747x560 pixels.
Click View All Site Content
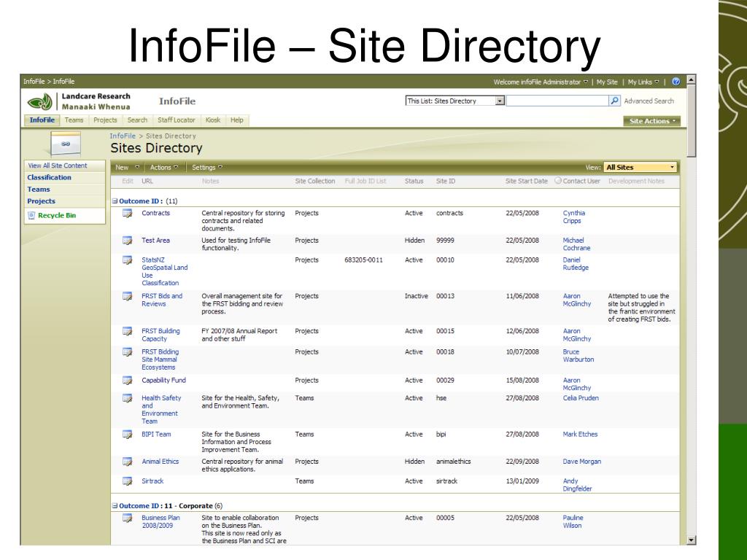coord(58,166)
